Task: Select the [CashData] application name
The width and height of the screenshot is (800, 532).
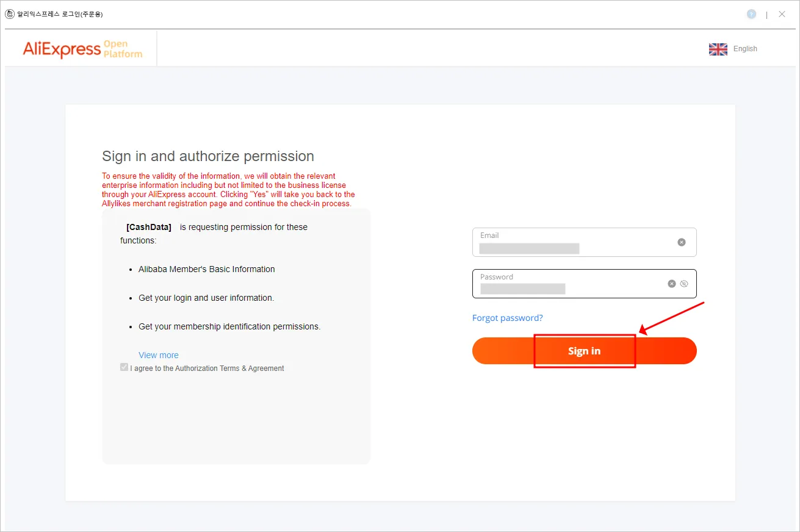Action: point(149,227)
